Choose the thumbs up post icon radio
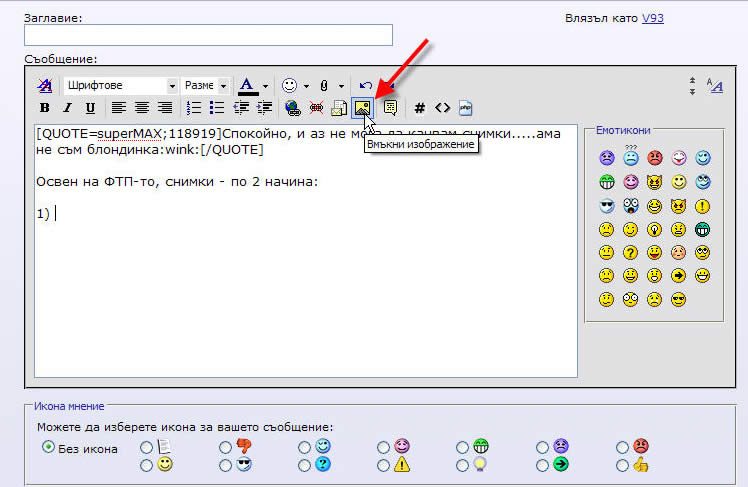The width and height of the screenshot is (748, 487). coord(622,466)
